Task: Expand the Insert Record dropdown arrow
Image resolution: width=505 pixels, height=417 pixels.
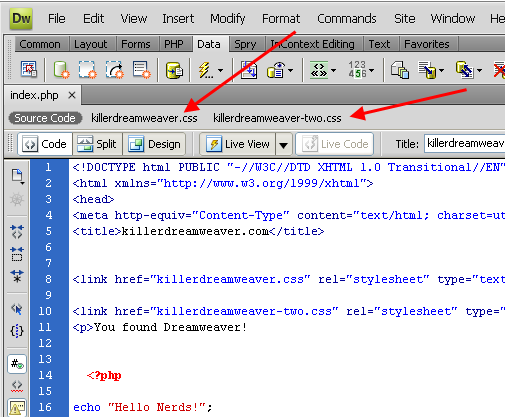Action: coord(442,71)
